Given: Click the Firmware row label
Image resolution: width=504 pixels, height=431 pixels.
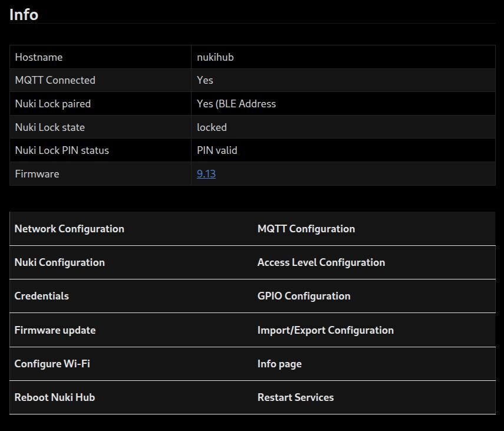Looking at the screenshot, I should point(37,174).
